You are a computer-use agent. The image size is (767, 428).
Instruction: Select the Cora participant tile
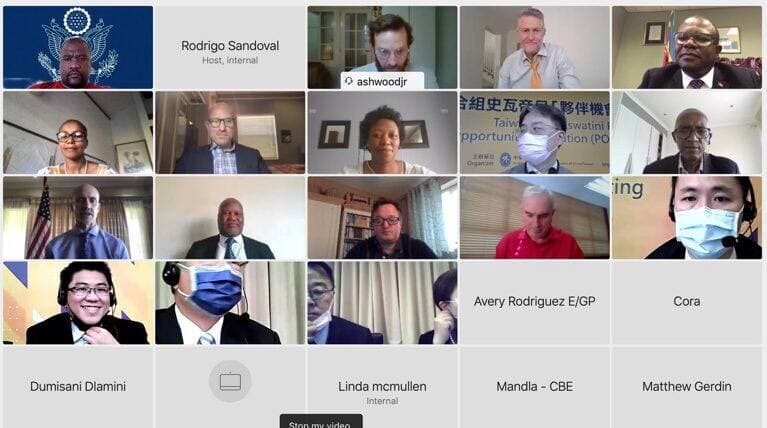(x=687, y=302)
